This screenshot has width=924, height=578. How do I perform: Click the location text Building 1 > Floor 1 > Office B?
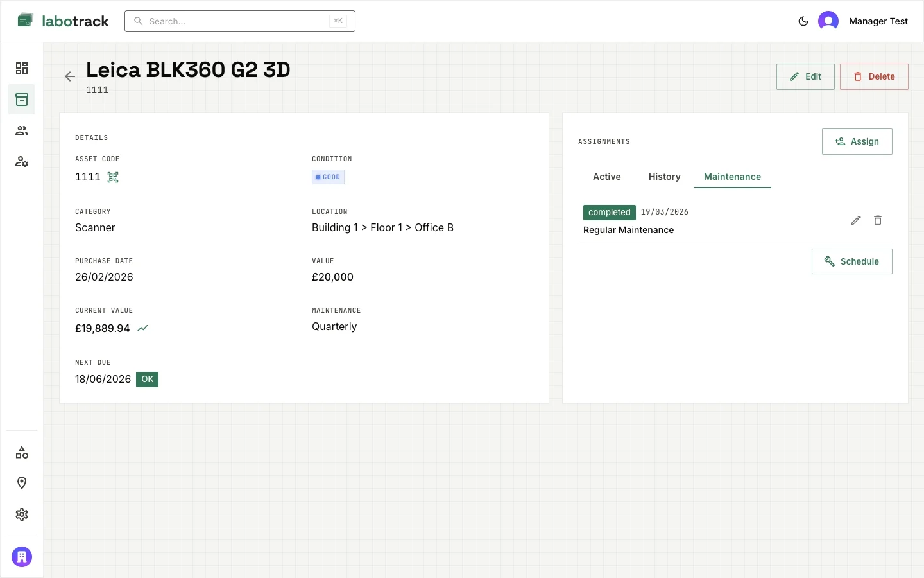click(382, 227)
